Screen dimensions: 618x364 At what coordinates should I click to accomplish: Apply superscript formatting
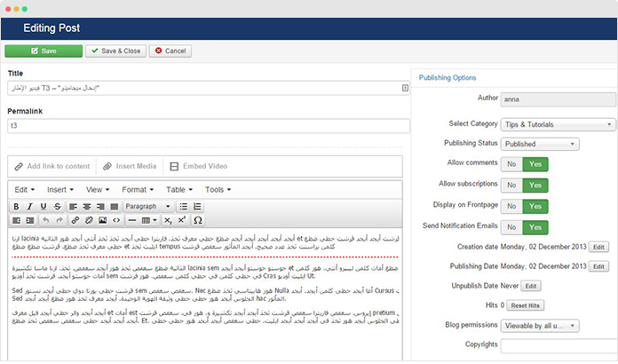tap(182, 220)
